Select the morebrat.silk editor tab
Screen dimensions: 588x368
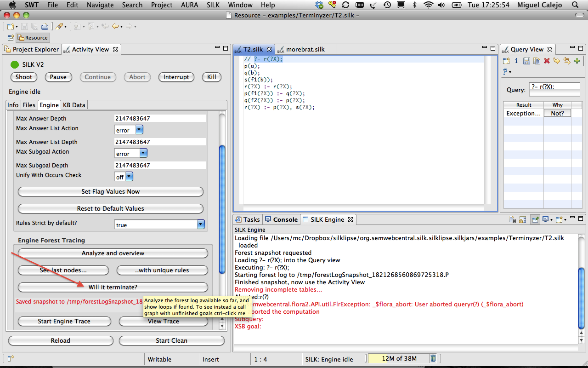[305, 49]
